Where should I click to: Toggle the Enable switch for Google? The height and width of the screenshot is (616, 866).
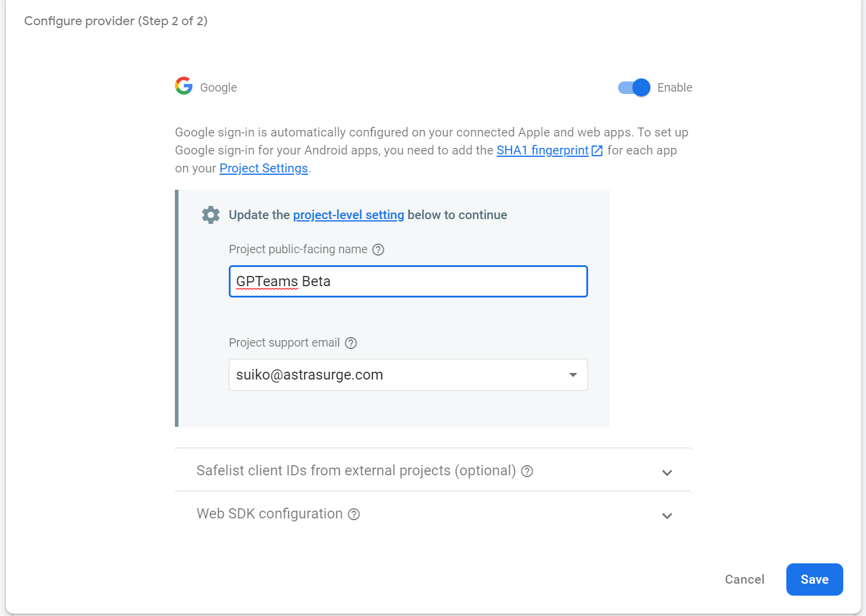pos(634,87)
